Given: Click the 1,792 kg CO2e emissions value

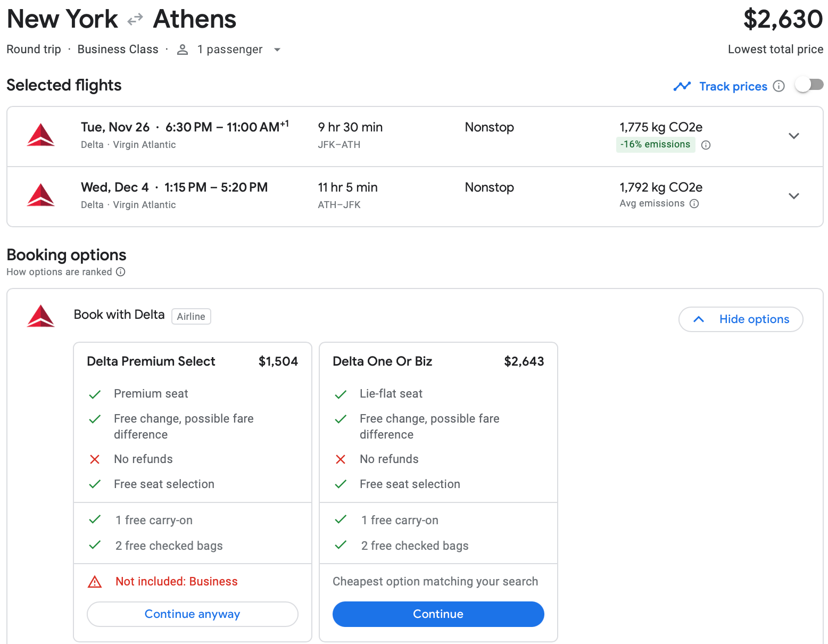Looking at the screenshot, I should click(661, 187).
